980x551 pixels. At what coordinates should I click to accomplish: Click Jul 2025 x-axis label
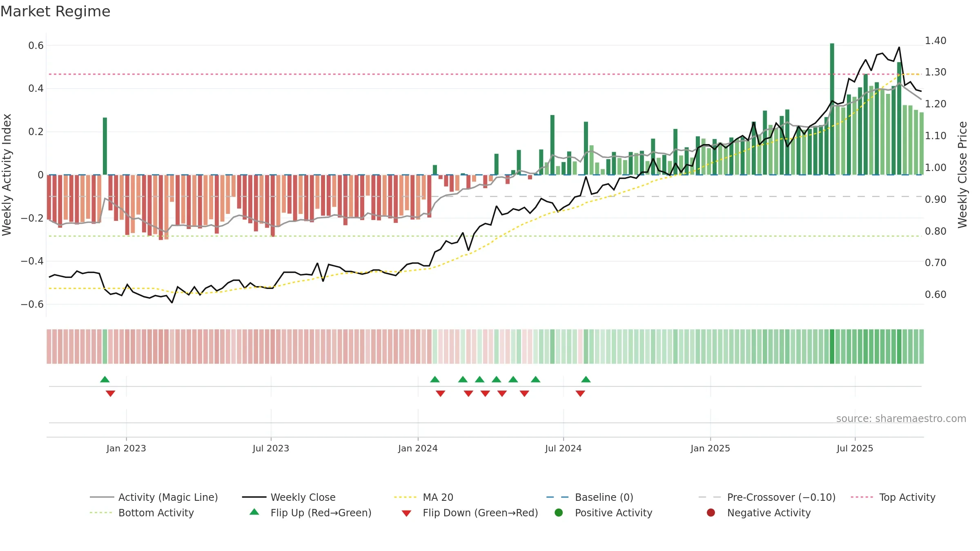click(x=855, y=448)
